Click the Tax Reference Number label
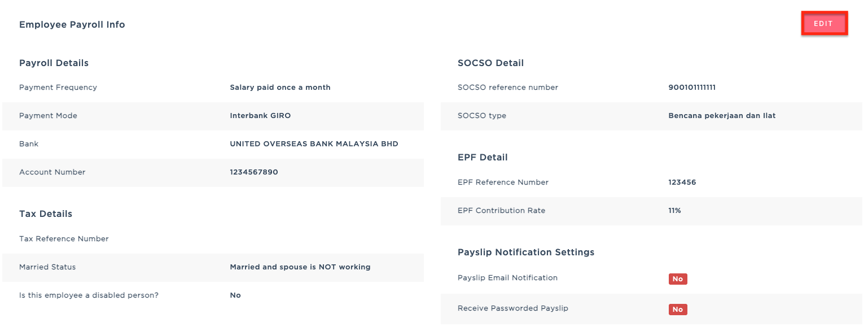 click(64, 239)
